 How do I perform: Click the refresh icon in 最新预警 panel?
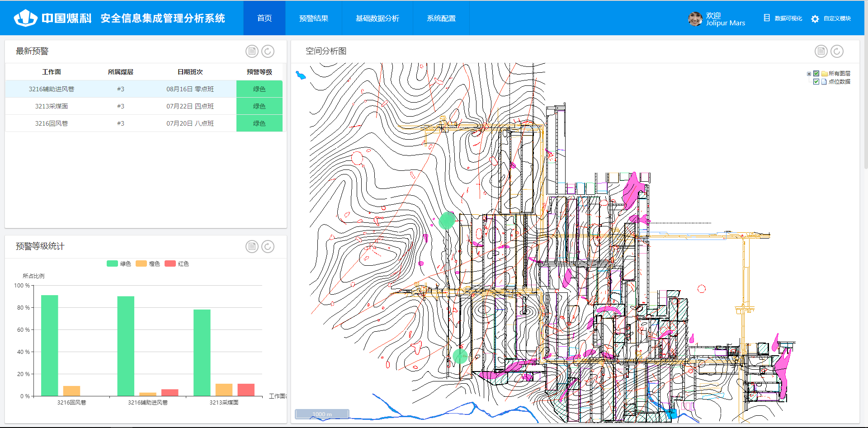coord(268,52)
